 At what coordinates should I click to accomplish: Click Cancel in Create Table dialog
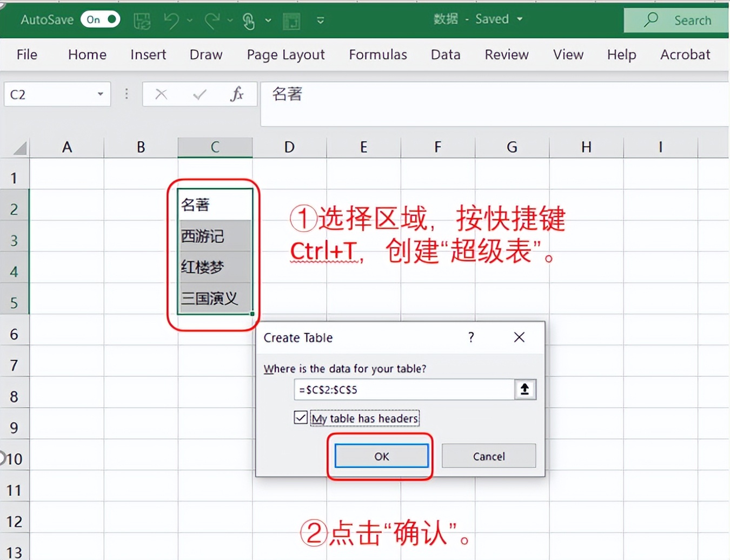[489, 456]
